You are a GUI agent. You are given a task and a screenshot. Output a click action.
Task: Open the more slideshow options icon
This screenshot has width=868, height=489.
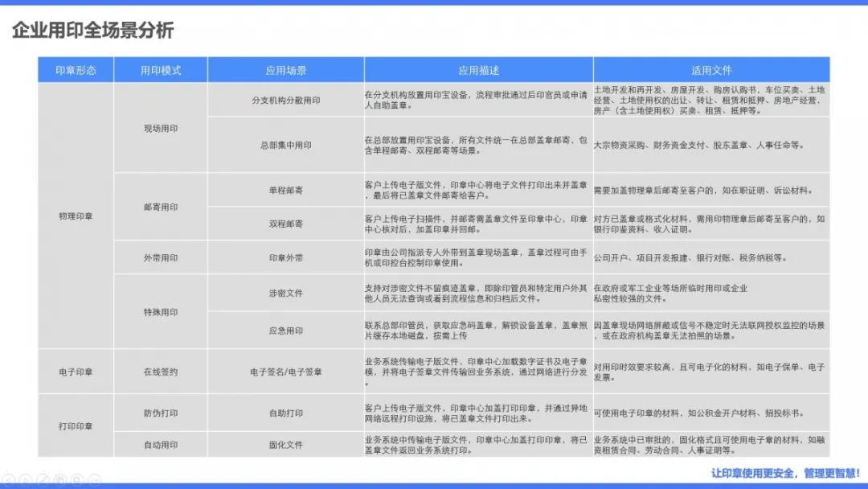(96, 480)
